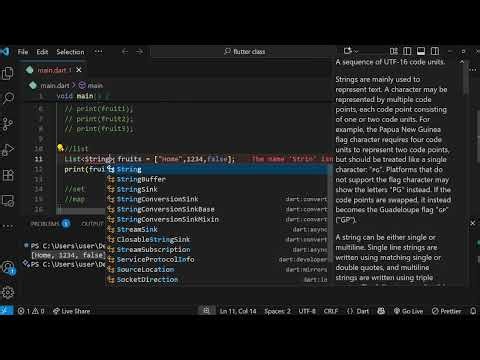This screenshot has width=480, height=360.
Task: Click the flutter class search box
Action: [x=243, y=52]
